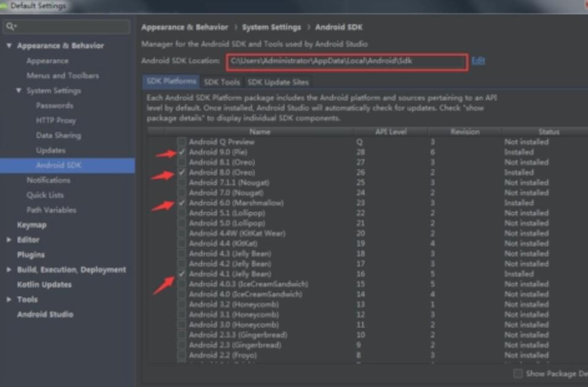This screenshot has height=387, width=588.
Task: Check Android 4.4 (KitKat) checkbox
Action: click(x=182, y=244)
